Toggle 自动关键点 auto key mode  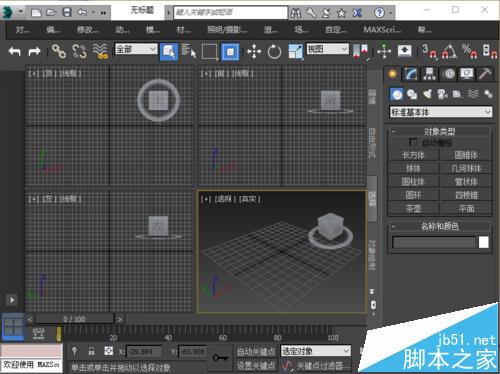pyautogui.click(x=256, y=351)
